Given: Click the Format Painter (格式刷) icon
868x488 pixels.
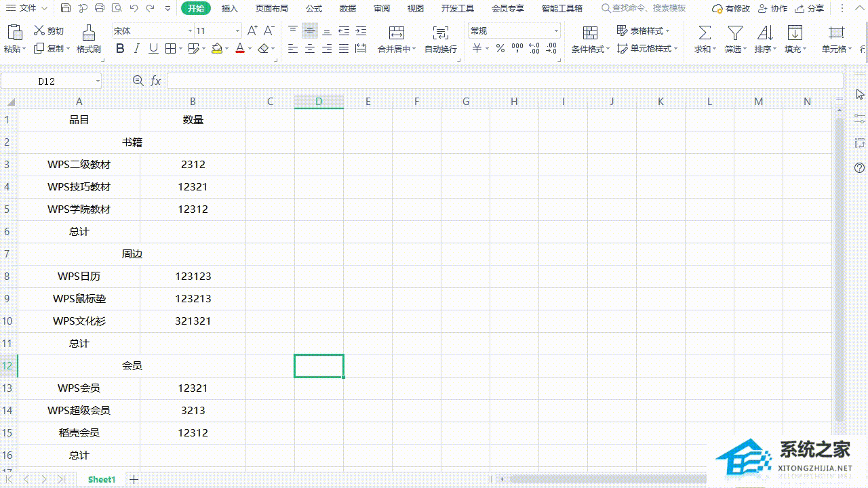Looking at the screenshot, I should (88, 33).
